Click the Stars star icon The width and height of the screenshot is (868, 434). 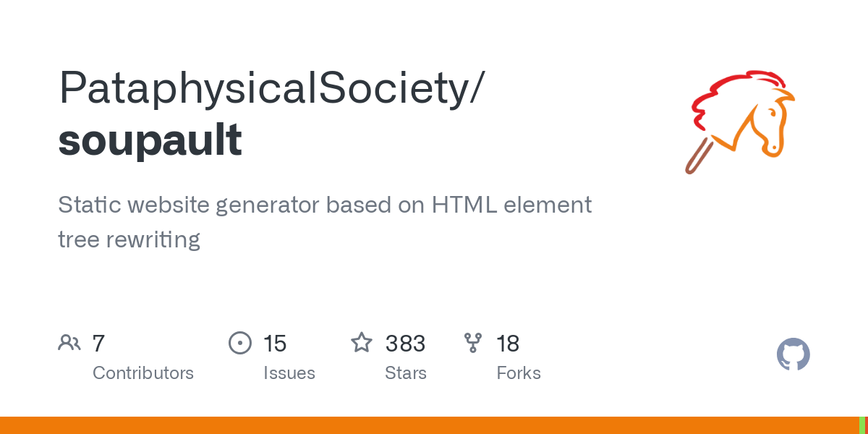(362, 343)
